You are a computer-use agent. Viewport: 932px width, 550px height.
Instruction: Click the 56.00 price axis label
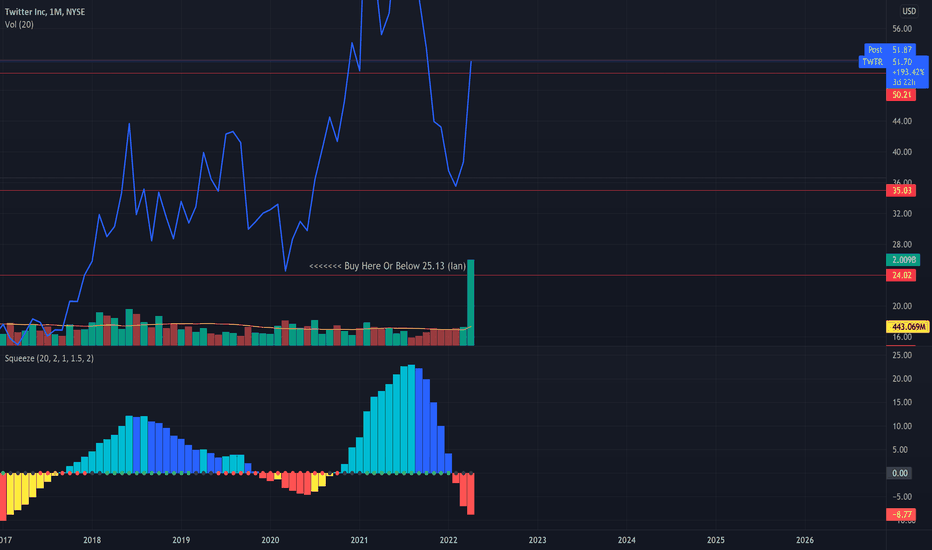click(x=902, y=29)
